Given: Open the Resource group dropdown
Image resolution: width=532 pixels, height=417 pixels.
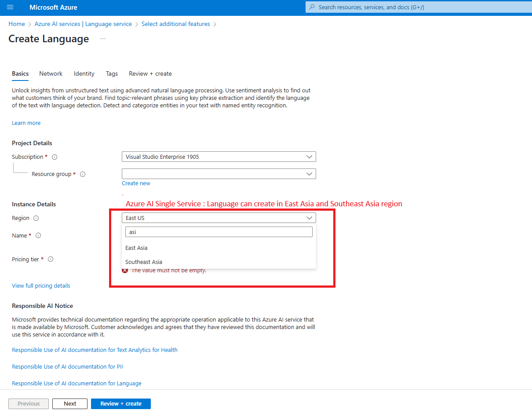Looking at the screenshot, I should click(219, 174).
